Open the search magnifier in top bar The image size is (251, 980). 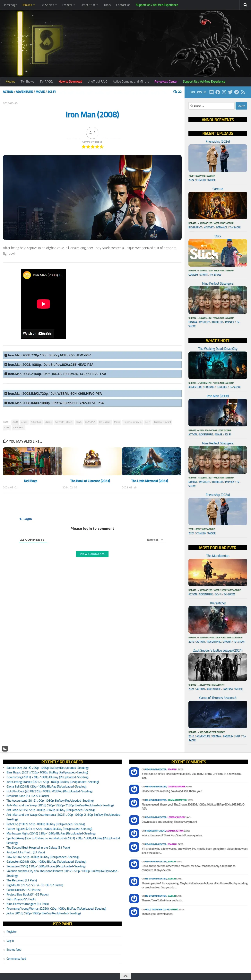tap(245, 5)
